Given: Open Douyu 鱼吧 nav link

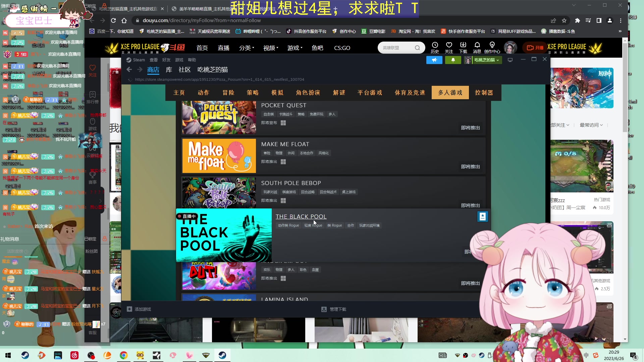Looking at the screenshot, I should pyautogui.click(x=317, y=48).
